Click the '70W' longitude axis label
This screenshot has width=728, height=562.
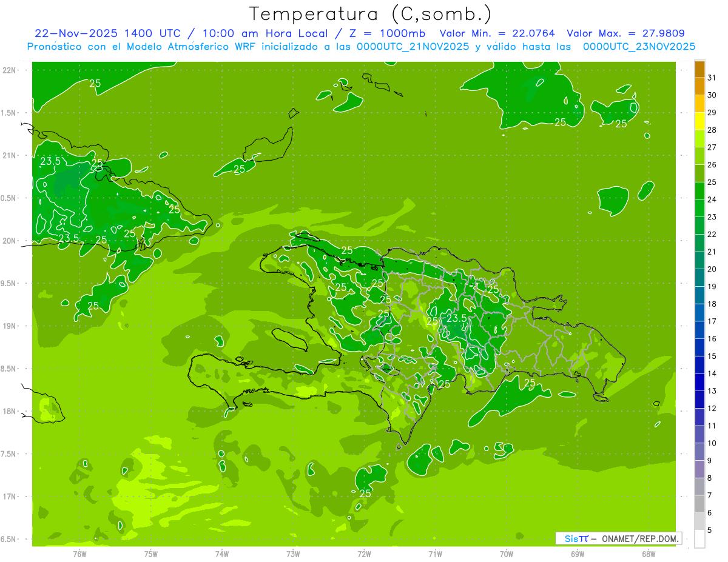click(507, 554)
